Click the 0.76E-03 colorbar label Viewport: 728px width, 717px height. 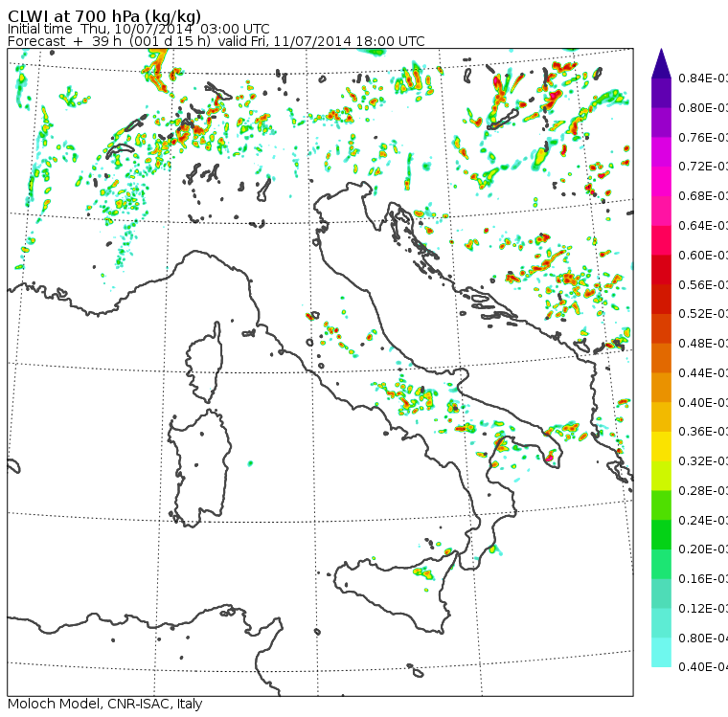(x=703, y=137)
